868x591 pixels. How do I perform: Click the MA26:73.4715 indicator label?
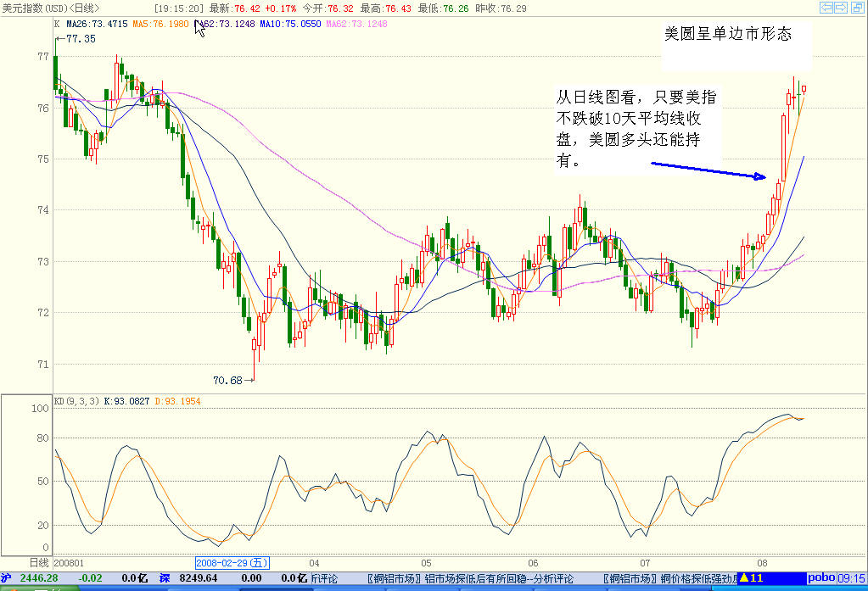[x=97, y=25]
